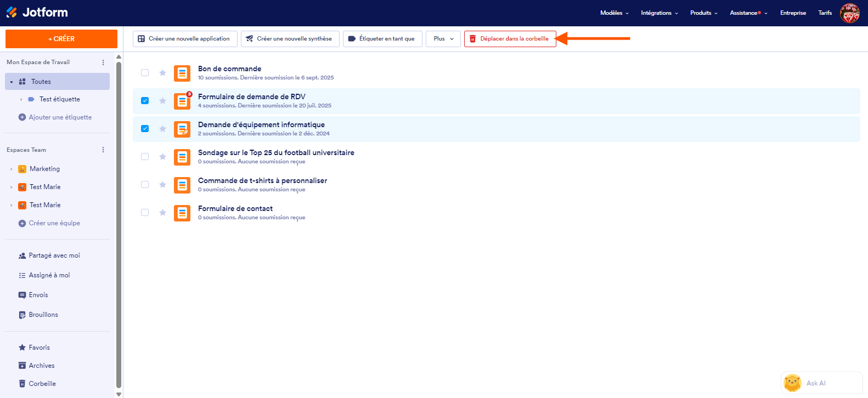Uncheck Formulaire de demande de RDV
Image resolution: width=868 pixels, height=398 pixels.
[145, 101]
